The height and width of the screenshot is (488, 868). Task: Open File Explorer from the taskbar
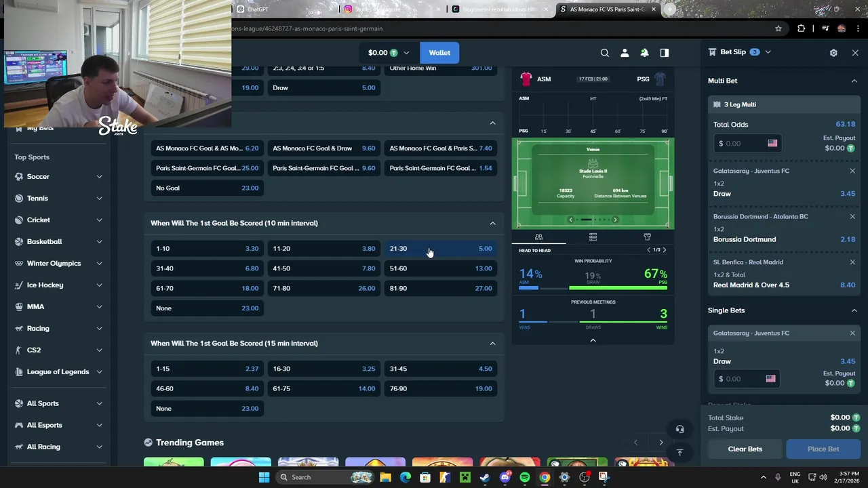click(x=385, y=477)
